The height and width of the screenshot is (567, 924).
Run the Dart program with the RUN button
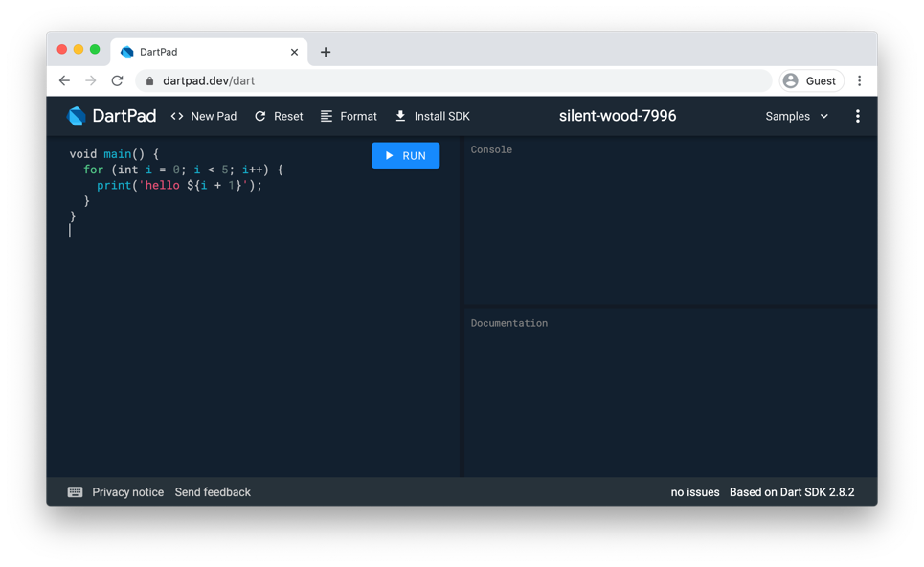pos(405,155)
